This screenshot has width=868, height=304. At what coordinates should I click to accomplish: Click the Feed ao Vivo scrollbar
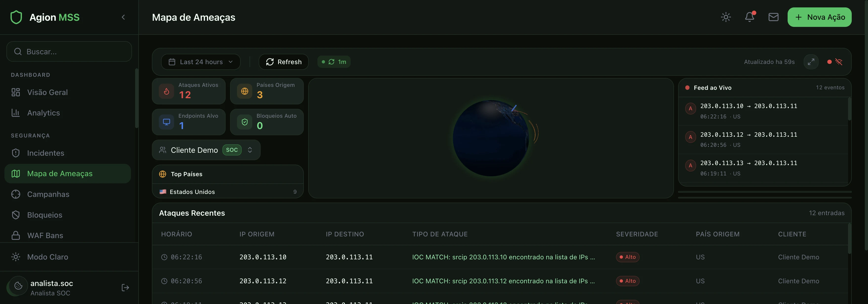coord(850,109)
